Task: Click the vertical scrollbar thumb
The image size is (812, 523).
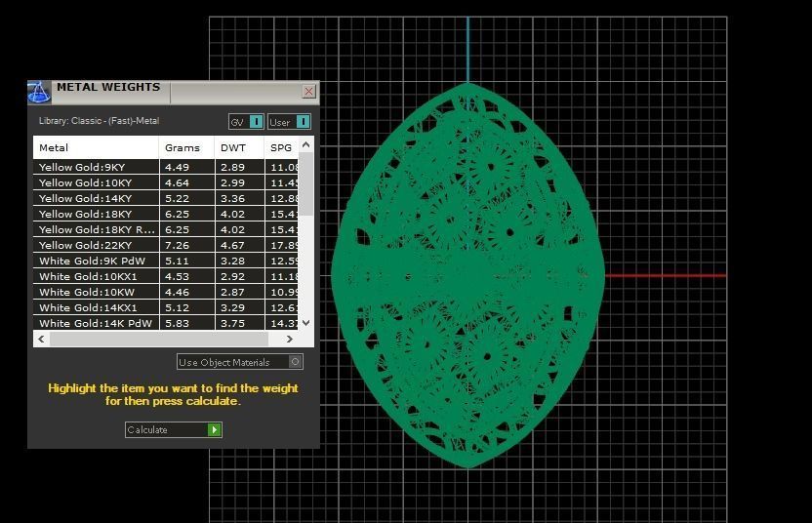Action: tap(306, 184)
